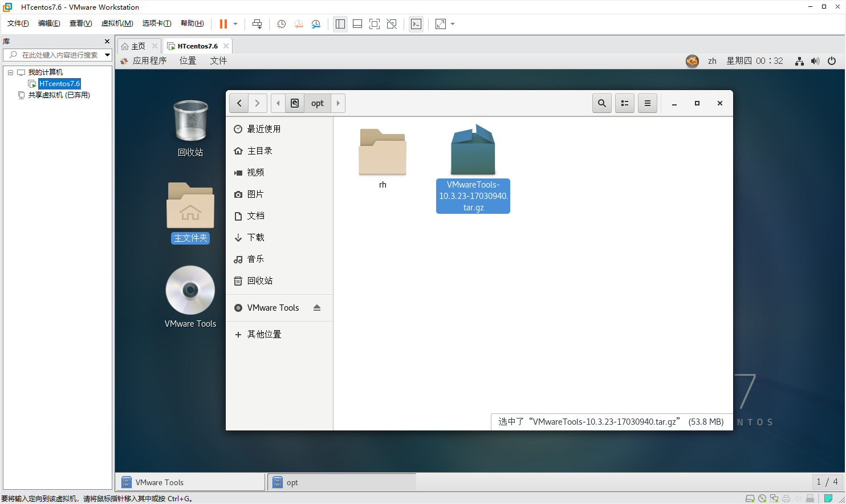
Task: Click the root filesystem path button
Action: [x=295, y=103]
